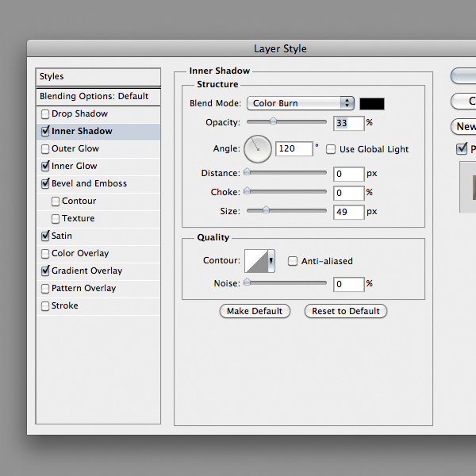Click the Opacity value field showing 33
Viewport: 476px width, 476px height.
[349, 123]
